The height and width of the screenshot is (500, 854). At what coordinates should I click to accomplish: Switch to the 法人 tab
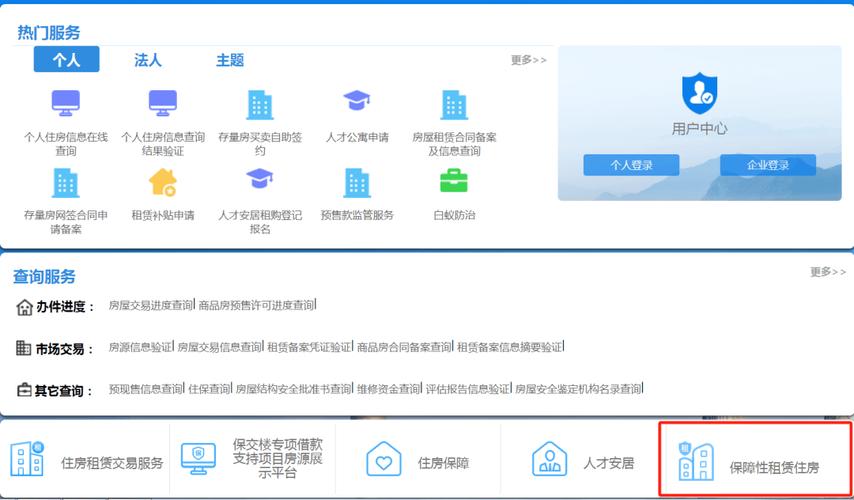(x=148, y=60)
